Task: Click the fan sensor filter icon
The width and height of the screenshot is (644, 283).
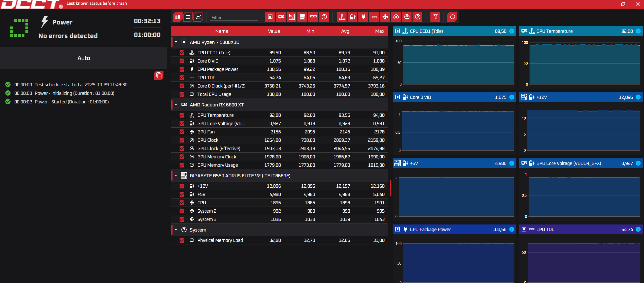Action: (x=385, y=17)
